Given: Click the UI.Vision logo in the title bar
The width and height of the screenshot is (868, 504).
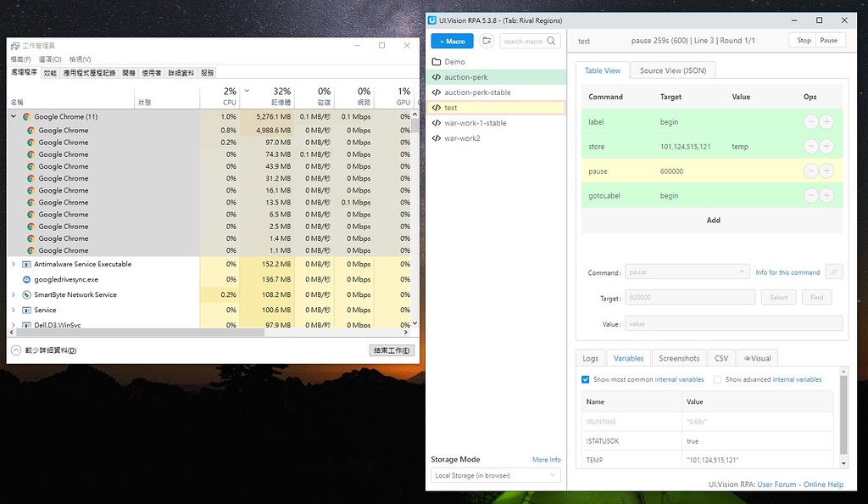Looking at the screenshot, I should [x=433, y=20].
